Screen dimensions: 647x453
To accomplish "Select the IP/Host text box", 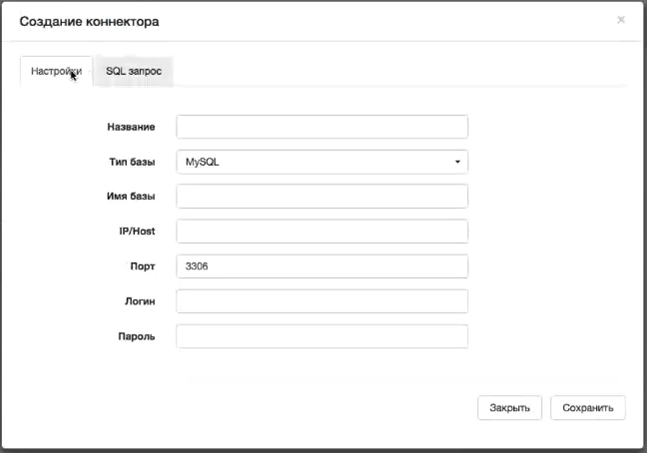I will [322, 231].
